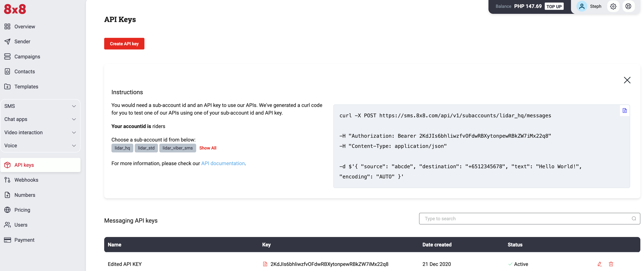Open Campaigns in the sidebar
Image resolution: width=644 pixels, height=271 pixels.
coord(27,57)
